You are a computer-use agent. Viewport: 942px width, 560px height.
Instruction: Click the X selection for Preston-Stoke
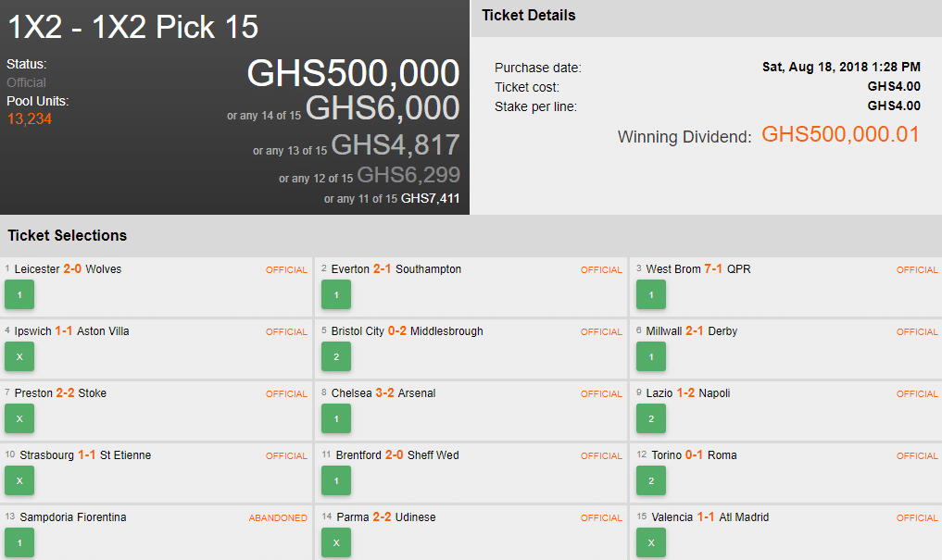click(19, 419)
